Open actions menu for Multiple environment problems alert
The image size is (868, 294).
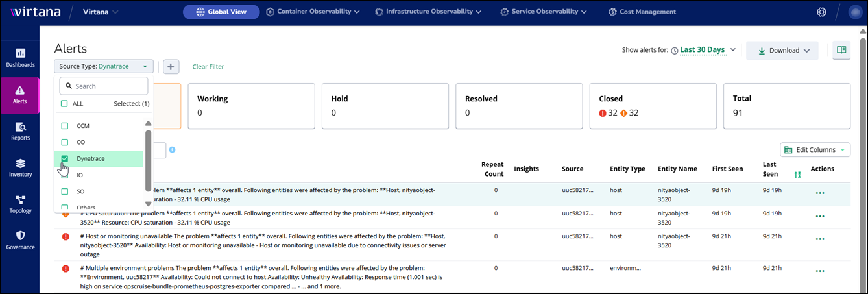820,271
